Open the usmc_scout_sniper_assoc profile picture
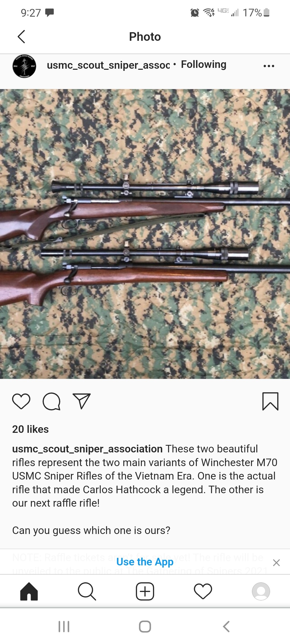290x644 pixels. 24,66
